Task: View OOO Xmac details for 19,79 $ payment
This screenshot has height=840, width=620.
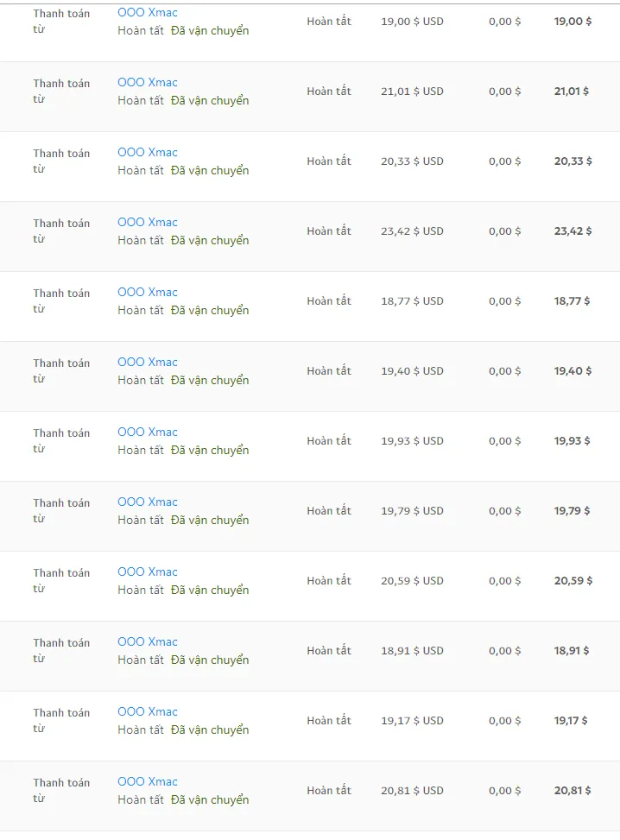Action: 148,502
